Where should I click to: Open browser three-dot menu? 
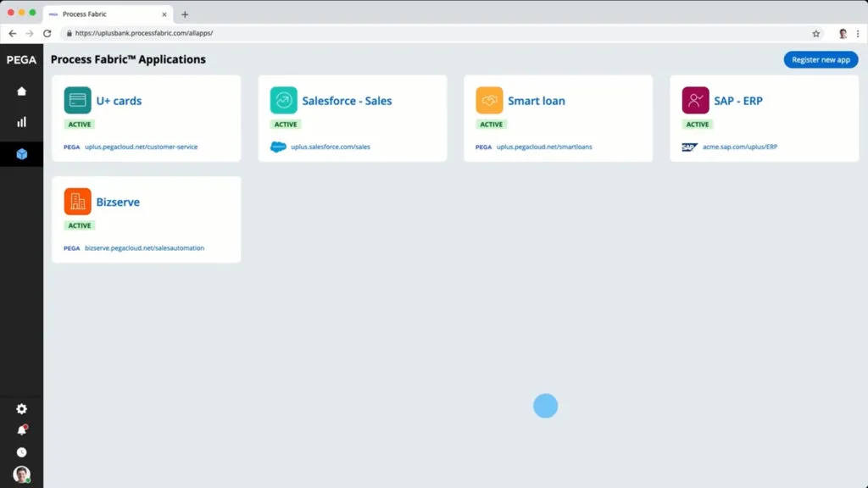tap(858, 34)
